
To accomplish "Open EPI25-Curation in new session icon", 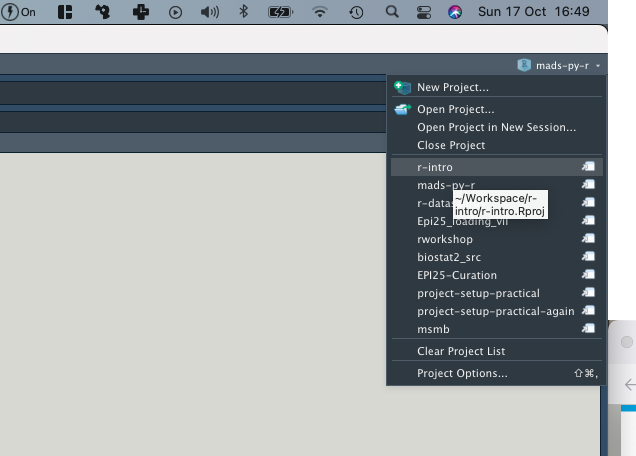I will pos(589,275).
